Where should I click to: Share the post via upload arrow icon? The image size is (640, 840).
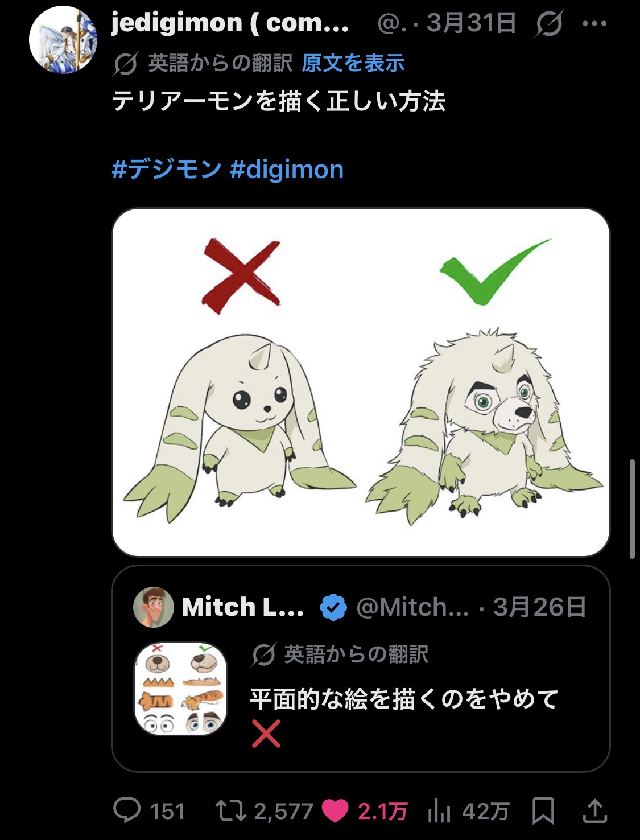coord(595,811)
